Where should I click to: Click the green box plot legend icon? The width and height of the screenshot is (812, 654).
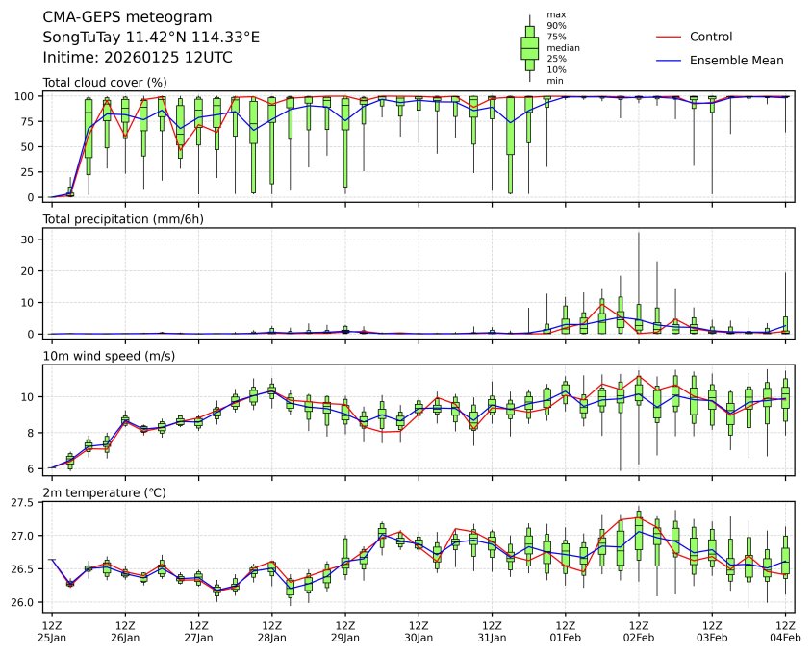click(529, 47)
